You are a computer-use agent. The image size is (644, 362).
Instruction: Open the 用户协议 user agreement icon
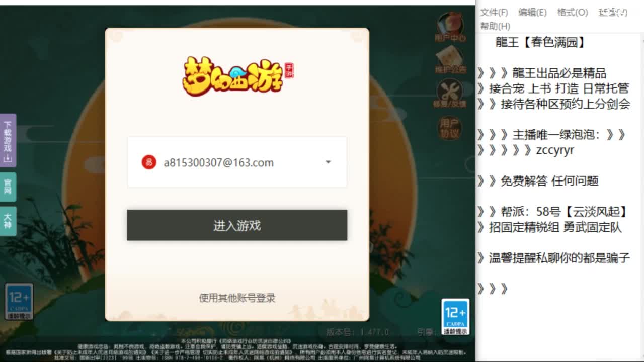click(x=449, y=128)
